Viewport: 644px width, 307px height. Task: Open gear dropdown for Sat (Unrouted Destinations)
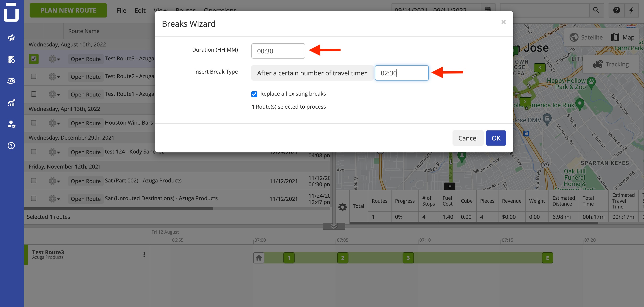(x=54, y=199)
